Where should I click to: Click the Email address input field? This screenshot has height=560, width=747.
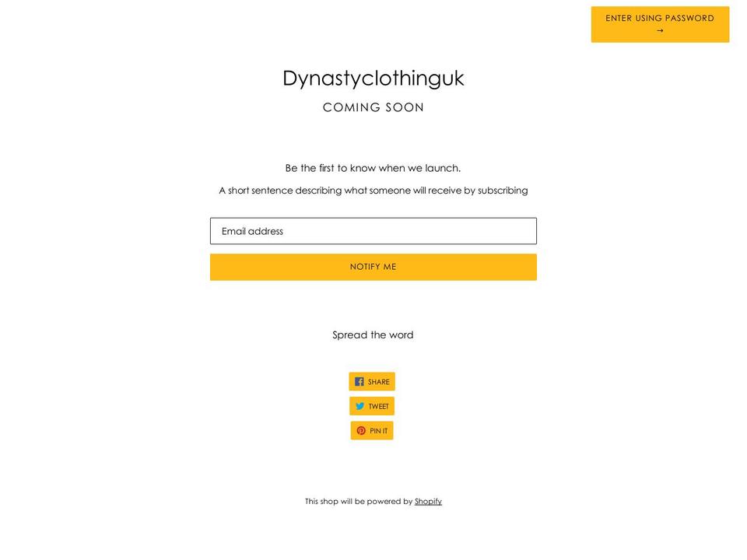point(373,231)
